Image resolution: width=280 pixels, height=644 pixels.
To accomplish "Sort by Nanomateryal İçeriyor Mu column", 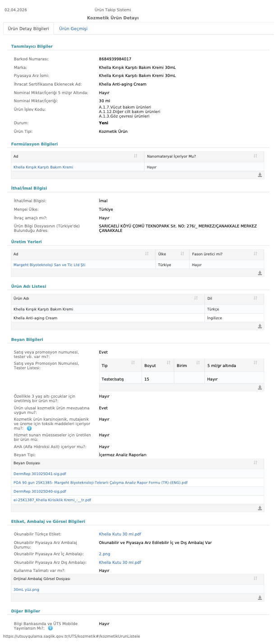I will tap(255, 156).
